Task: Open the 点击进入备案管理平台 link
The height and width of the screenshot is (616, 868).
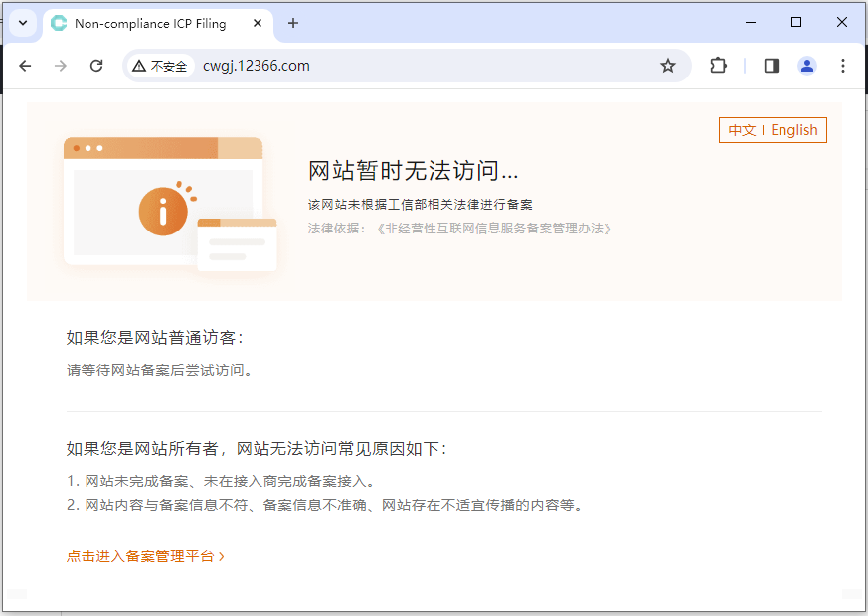Action: 145,556
